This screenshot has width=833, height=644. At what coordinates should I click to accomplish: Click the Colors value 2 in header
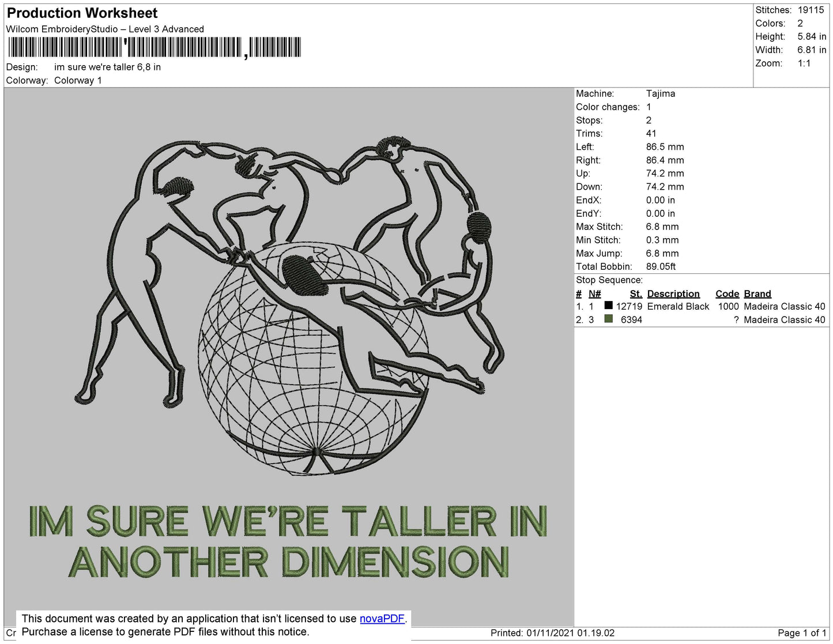click(x=800, y=23)
